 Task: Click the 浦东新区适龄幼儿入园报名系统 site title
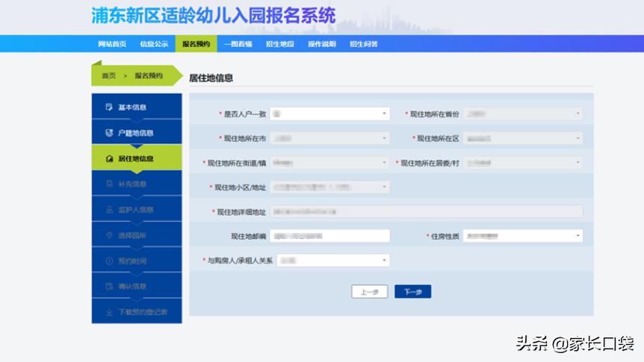coord(214,16)
